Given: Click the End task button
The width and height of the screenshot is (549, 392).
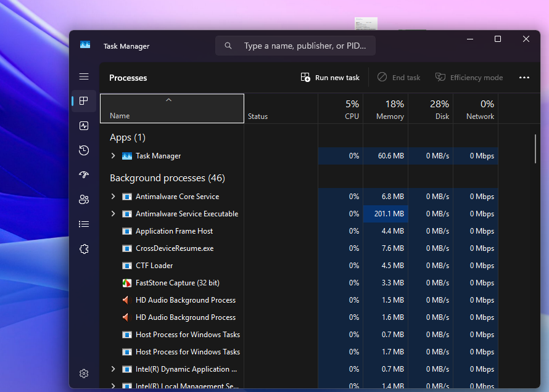Looking at the screenshot, I should (x=398, y=78).
